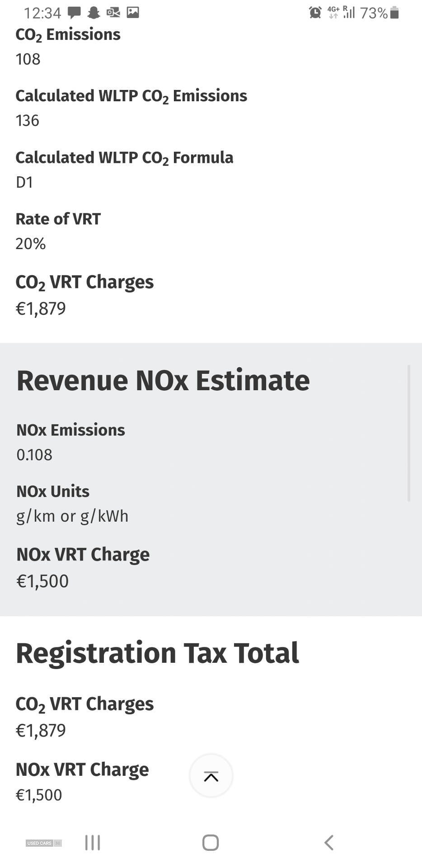Click the Used Cars NI logo

pyautogui.click(x=44, y=843)
